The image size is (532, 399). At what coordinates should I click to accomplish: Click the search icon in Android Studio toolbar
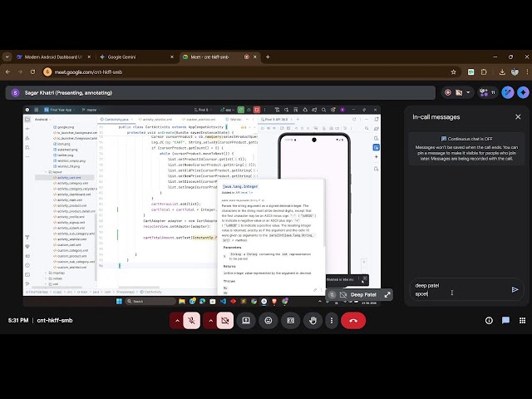(323, 110)
